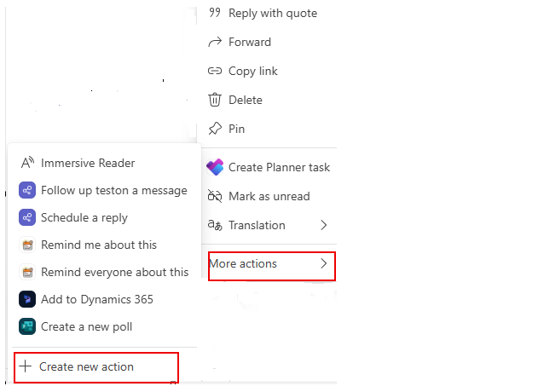Click the Planner task heart icon
Screen dimensions: 544x392
point(215,167)
